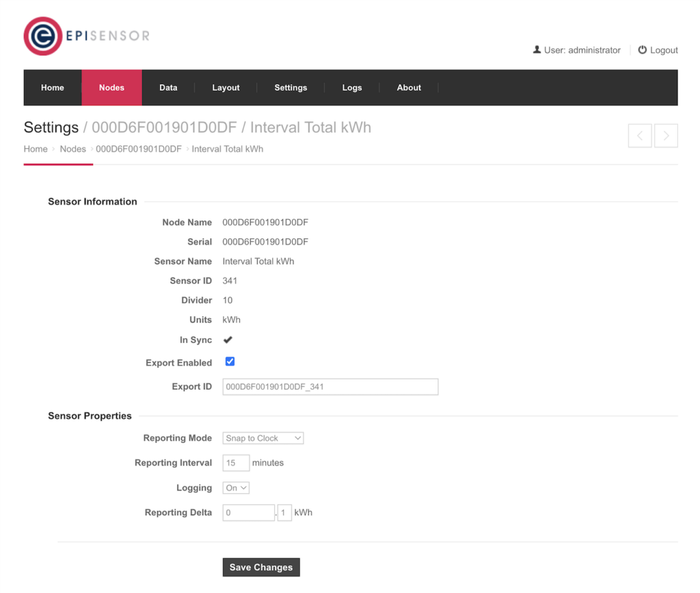700x593 pixels.
Task: Click the Save Changes button
Action: (x=261, y=567)
